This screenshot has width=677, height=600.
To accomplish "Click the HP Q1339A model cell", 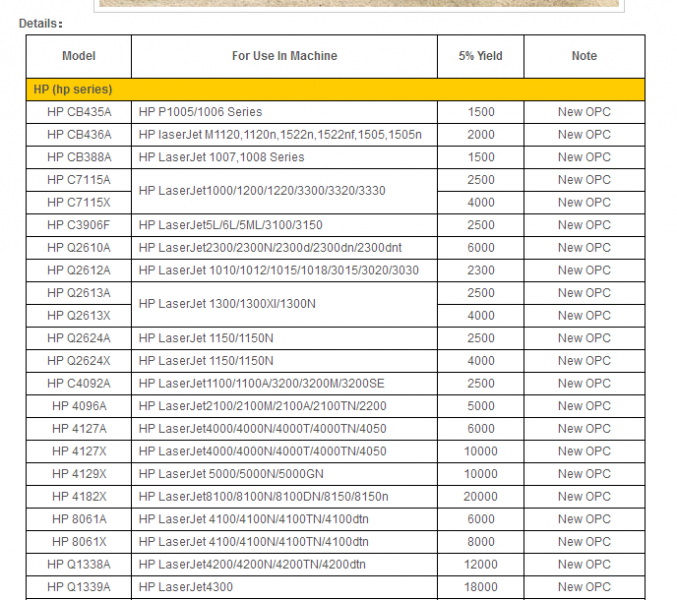I will click(79, 587).
